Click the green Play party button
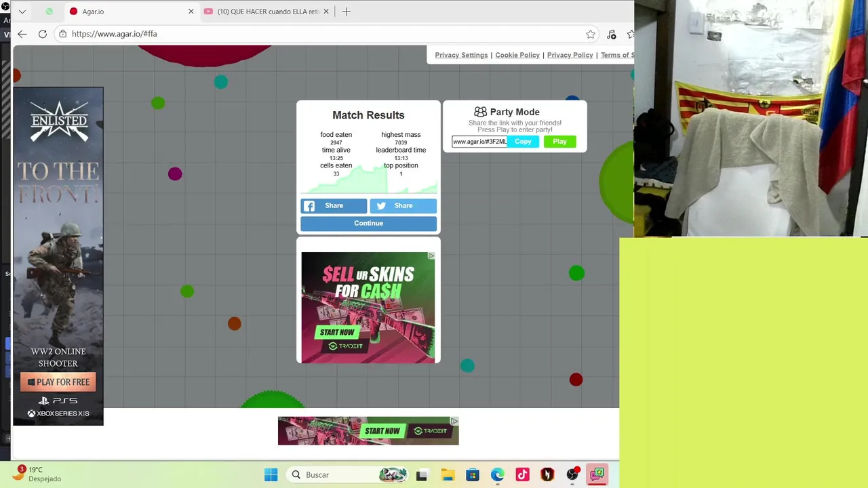 [559, 142]
